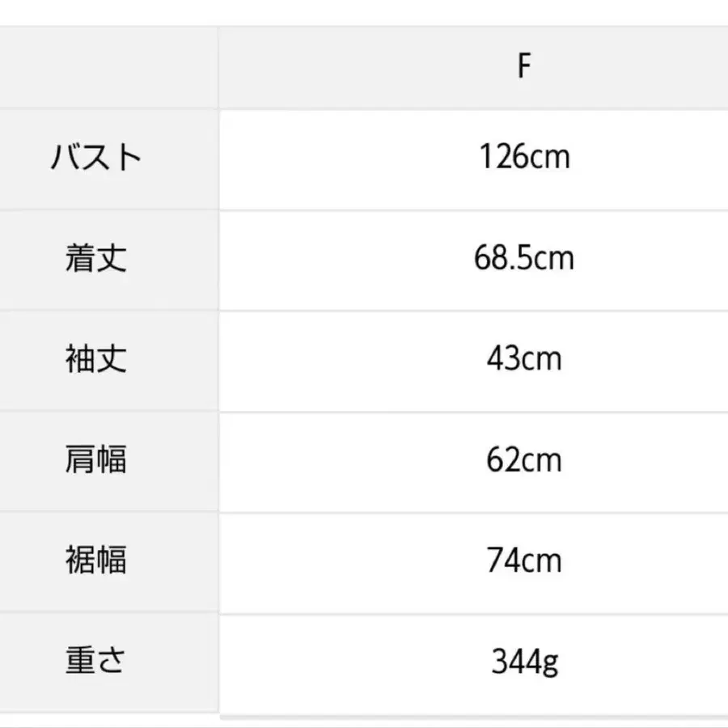728x728 pixels.
Task: Click the 袖 character in 袖丈
Action: click(80, 359)
